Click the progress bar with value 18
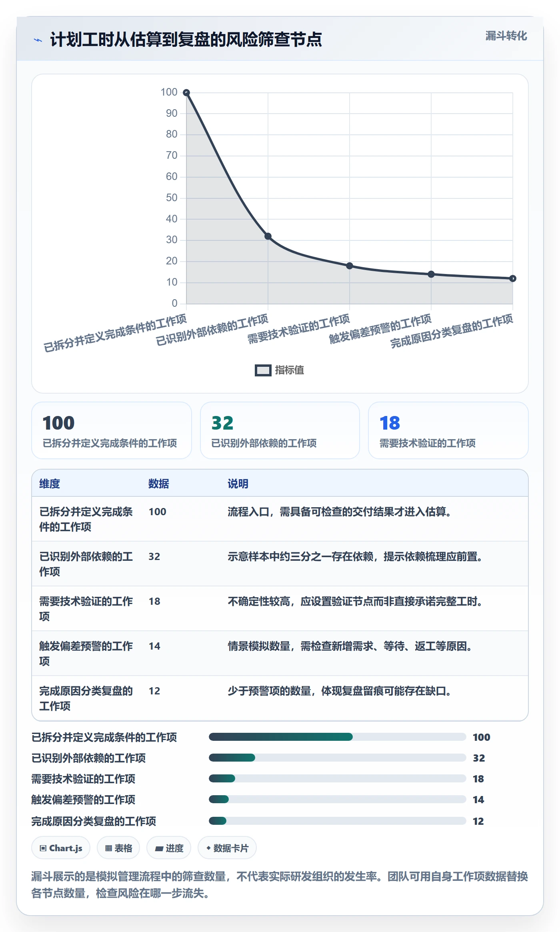The image size is (560, 932). click(x=338, y=778)
